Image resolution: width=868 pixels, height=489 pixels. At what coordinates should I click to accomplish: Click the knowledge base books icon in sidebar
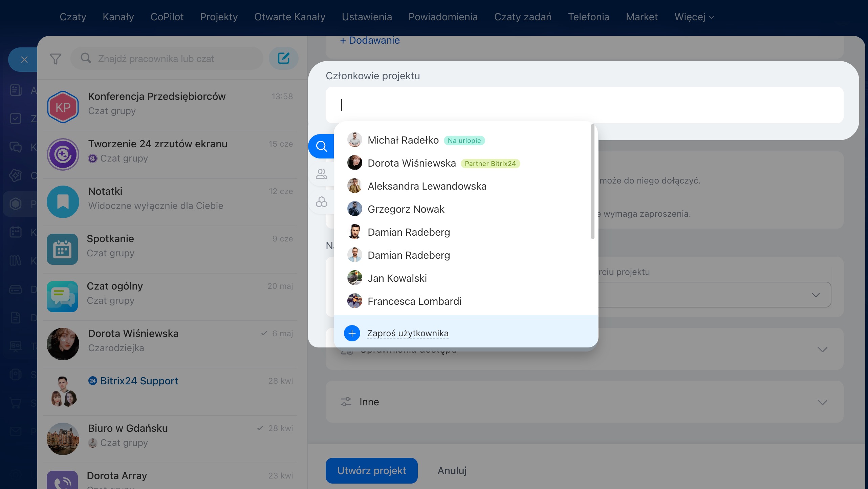click(x=16, y=261)
